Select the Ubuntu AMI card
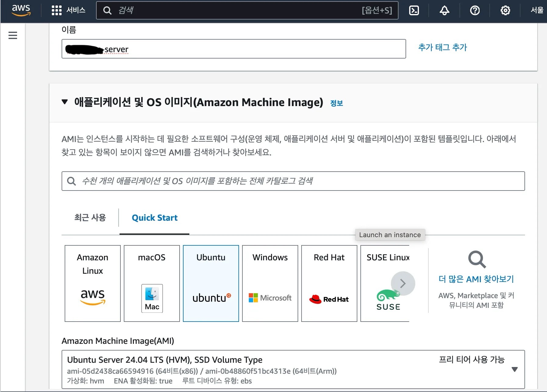Viewport: 547px width, 392px height. point(211,283)
